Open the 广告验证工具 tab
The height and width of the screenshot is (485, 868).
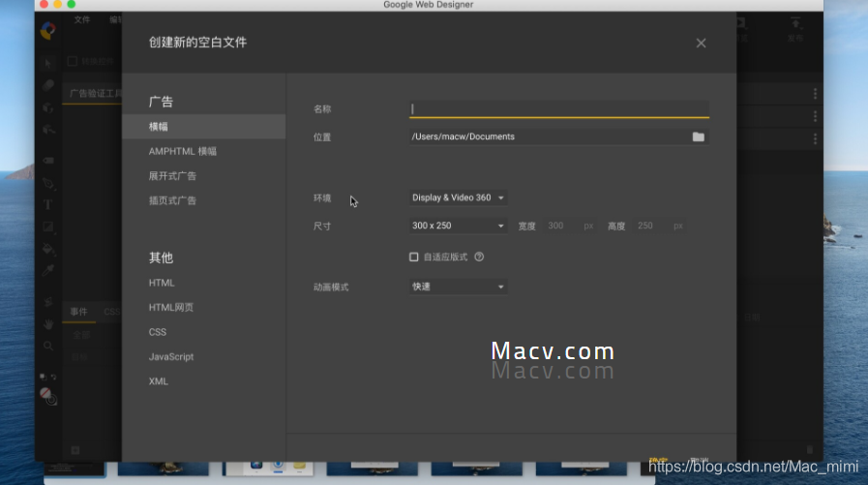(x=95, y=93)
